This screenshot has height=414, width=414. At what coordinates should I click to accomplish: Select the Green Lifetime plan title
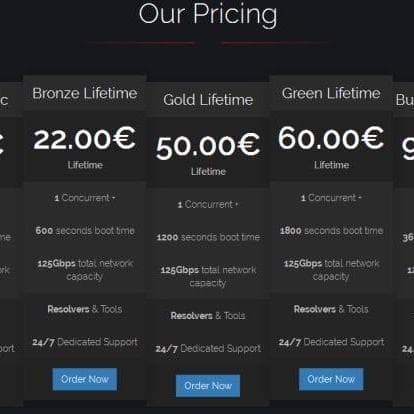(x=331, y=93)
